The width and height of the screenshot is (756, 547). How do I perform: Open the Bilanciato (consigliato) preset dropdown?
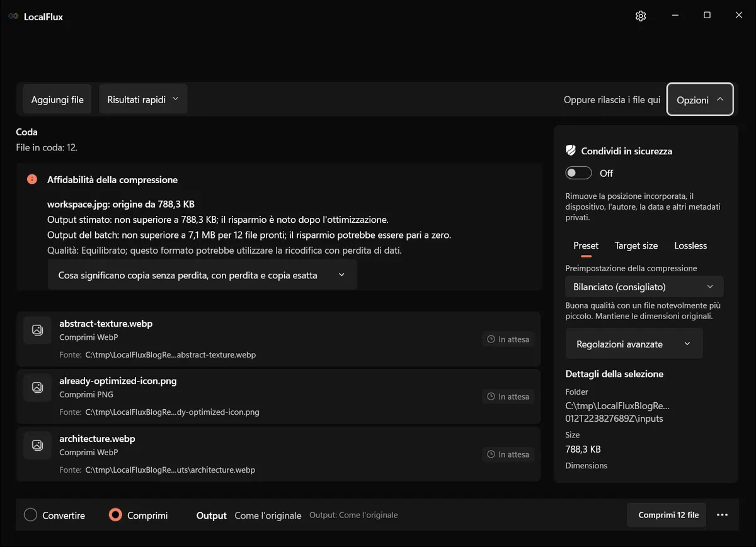(x=644, y=286)
